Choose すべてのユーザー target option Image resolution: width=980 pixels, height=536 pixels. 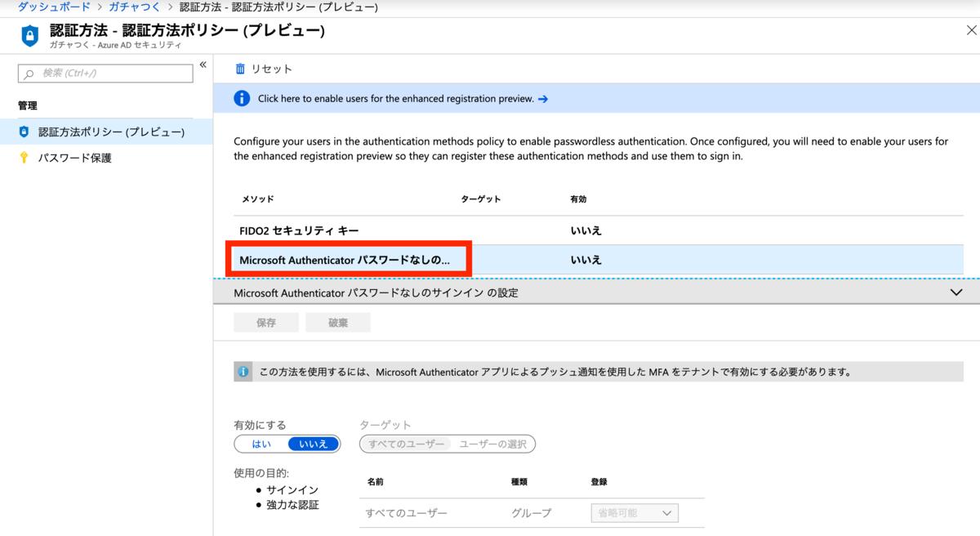tap(406, 444)
